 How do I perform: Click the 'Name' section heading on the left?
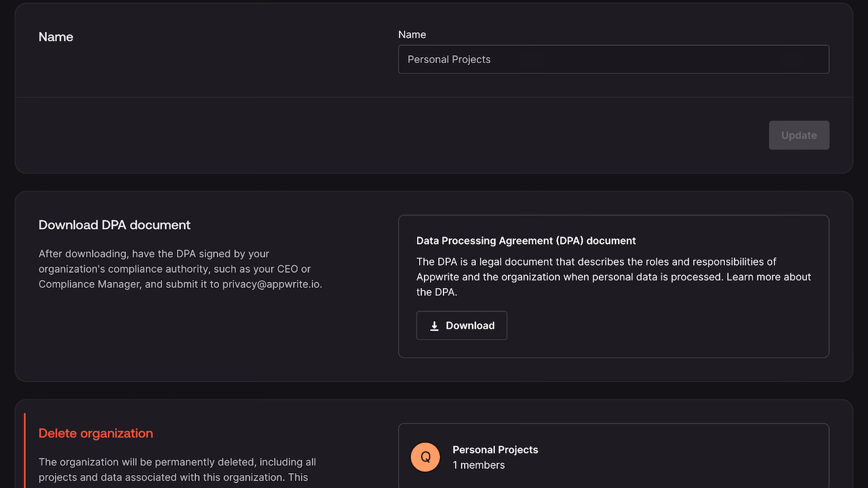(56, 37)
